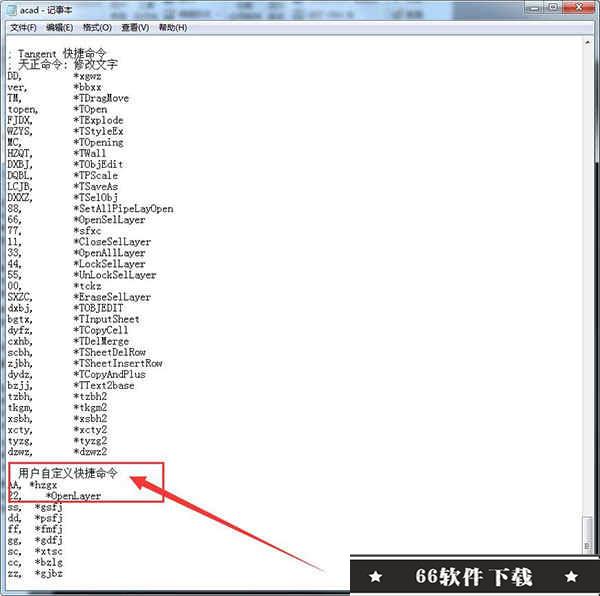The width and height of the screenshot is (600, 596).
Task: Click the text *TCopyCell
Action: [101, 330]
